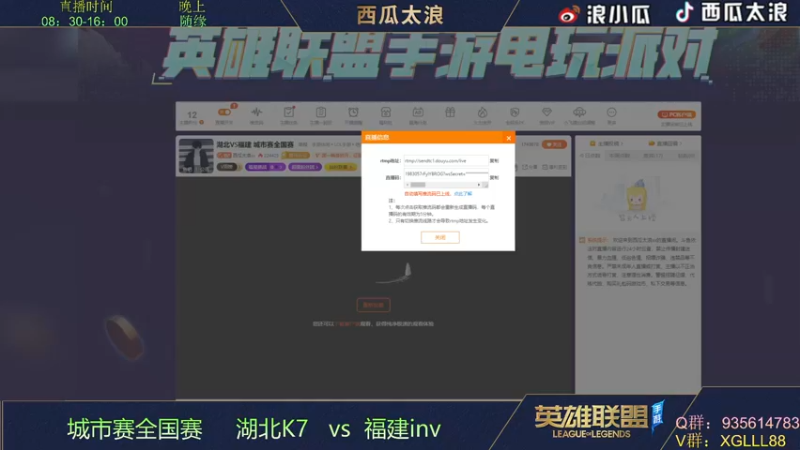Click the Weibo logo in the overlay header

(x=569, y=14)
